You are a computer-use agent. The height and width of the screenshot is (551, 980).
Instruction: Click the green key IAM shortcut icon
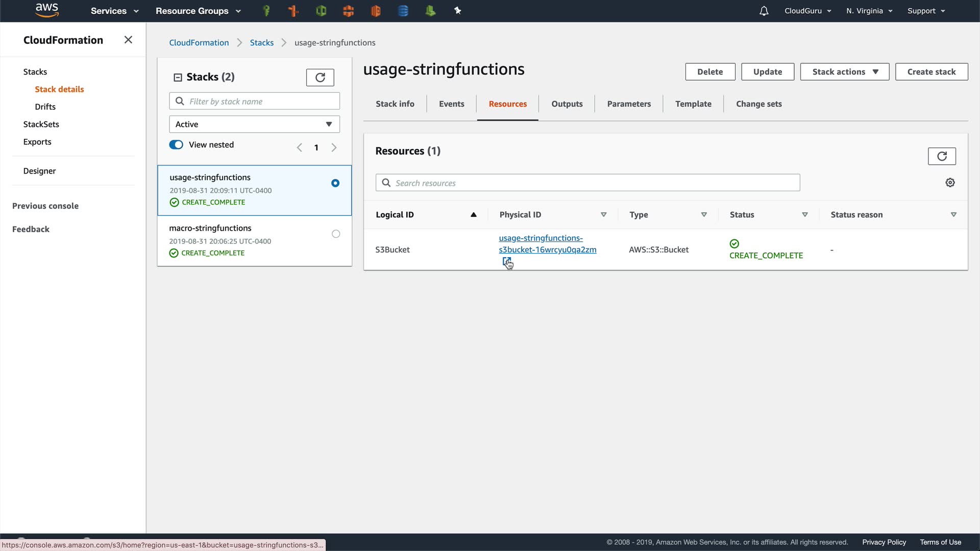(266, 11)
